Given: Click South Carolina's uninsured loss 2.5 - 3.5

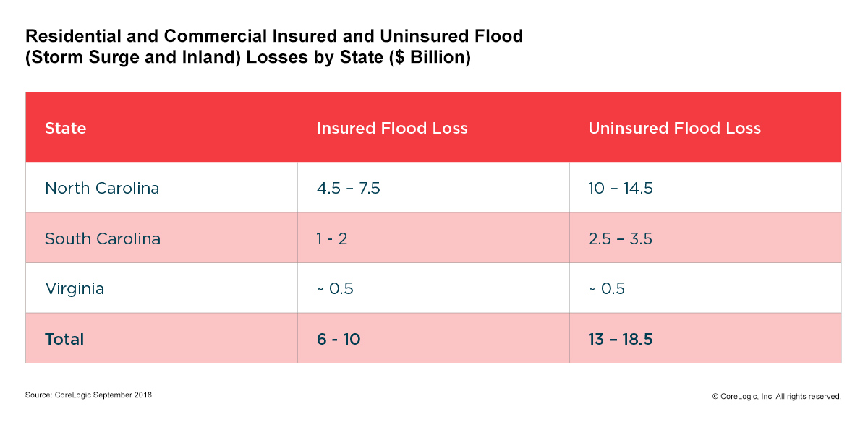Looking at the screenshot, I should point(620,238).
